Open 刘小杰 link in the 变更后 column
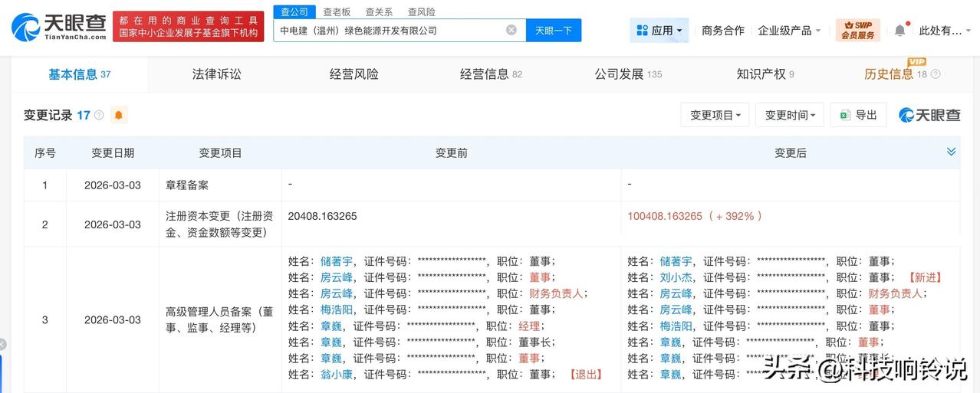The height and width of the screenshot is (393, 980). pyautogui.click(x=676, y=277)
